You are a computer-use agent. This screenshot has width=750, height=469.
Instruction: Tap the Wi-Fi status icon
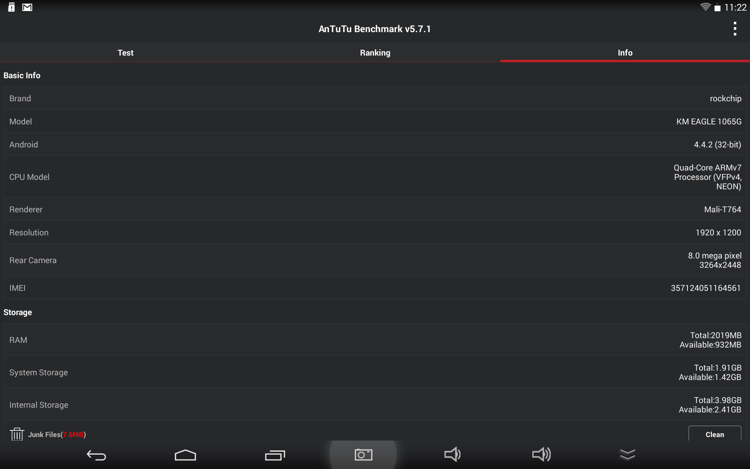705,7
